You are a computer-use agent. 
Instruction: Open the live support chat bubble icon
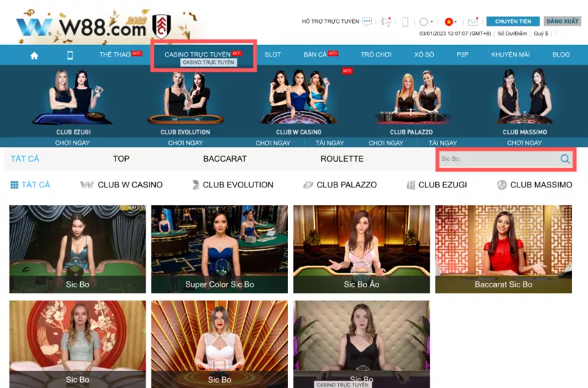pyautogui.click(x=367, y=21)
